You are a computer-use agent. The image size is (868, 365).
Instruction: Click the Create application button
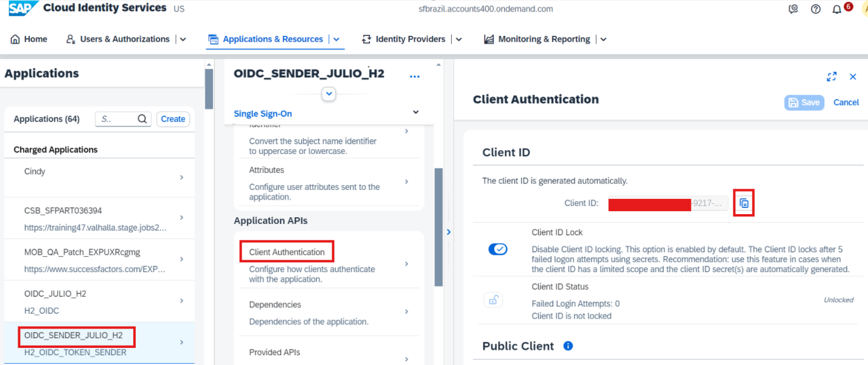[x=173, y=119]
